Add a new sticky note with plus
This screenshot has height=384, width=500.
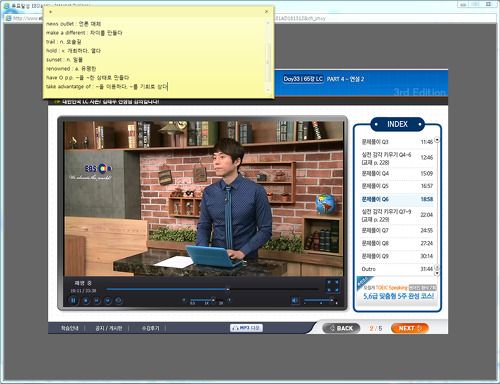coord(50,12)
